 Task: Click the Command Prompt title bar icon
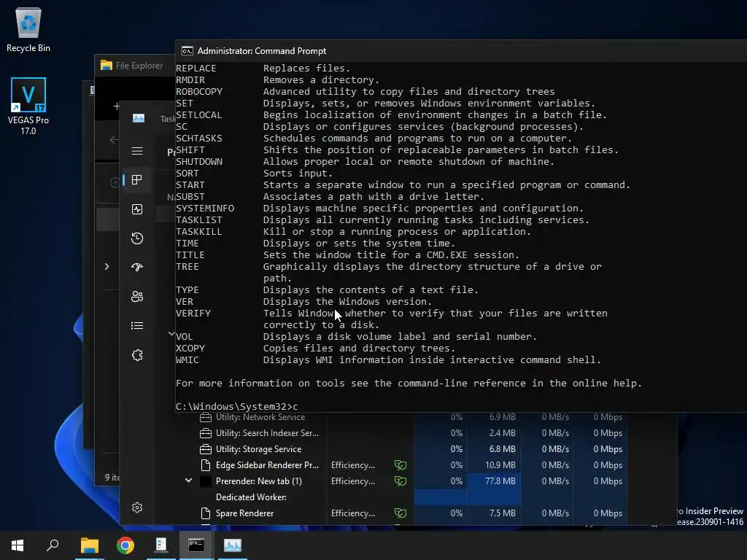click(187, 51)
